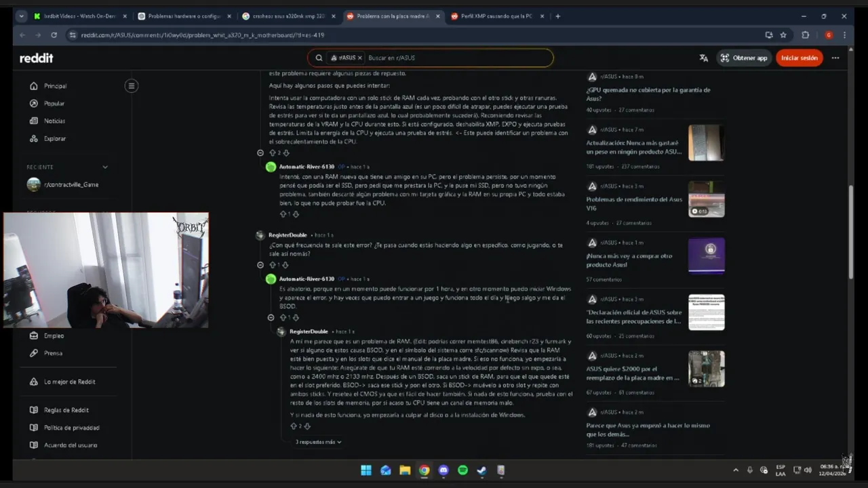The width and height of the screenshot is (868, 488).
Task: Open '¿GPU quemada no cubierta por la garantía' post
Action: point(648,94)
